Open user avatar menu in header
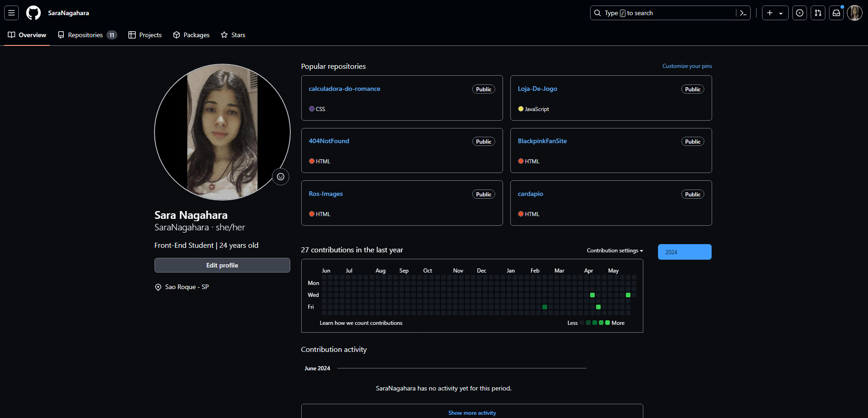Image resolution: width=868 pixels, height=418 pixels. click(x=855, y=13)
